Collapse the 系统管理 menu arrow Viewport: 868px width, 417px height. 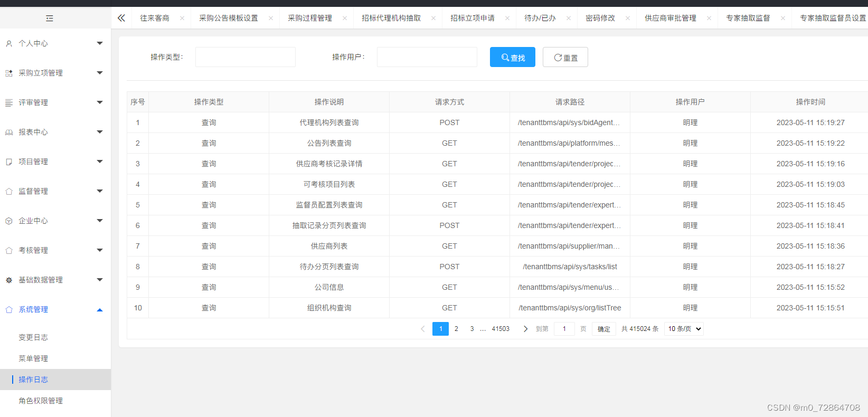[100, 310]
